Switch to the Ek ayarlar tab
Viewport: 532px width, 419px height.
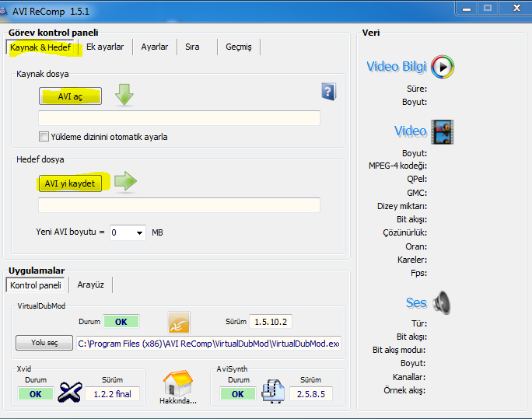coord(105,47)
